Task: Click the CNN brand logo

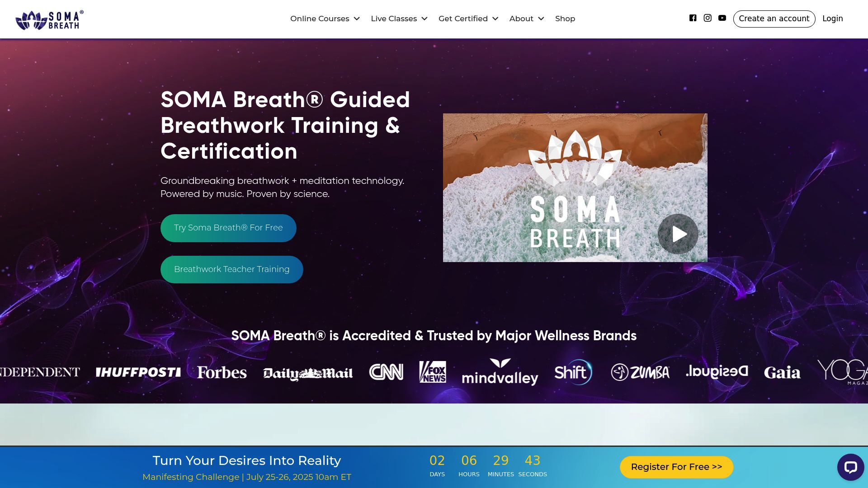Action: [386, 372]
